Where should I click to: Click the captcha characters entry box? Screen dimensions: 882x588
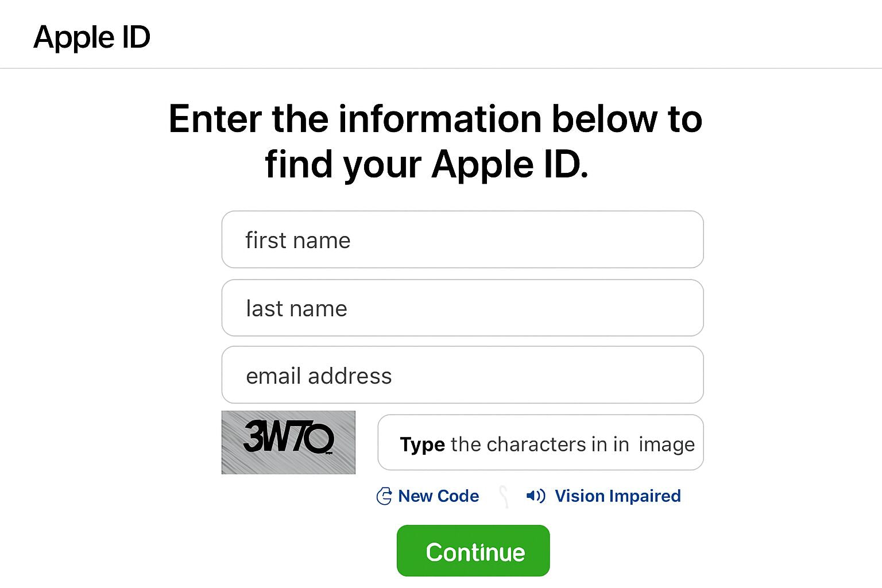(540, 443)
